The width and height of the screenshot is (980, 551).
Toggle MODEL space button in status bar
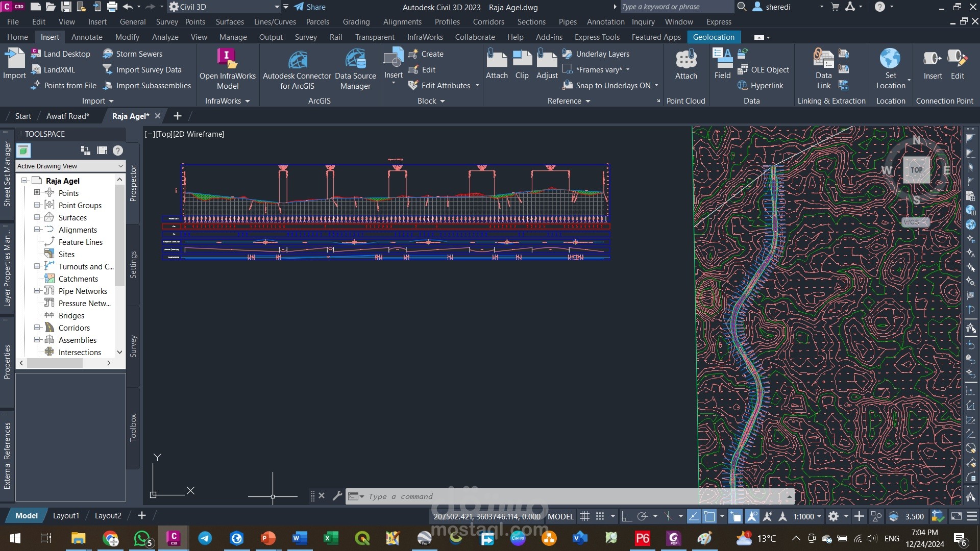pyautogui.click(x=560, y=516)
